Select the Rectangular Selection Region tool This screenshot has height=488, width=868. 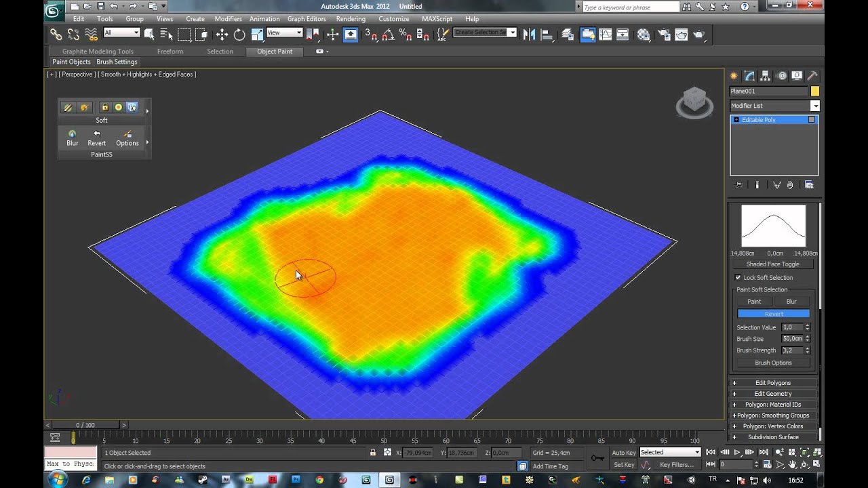pyautogui.click(x=184, y=34)
